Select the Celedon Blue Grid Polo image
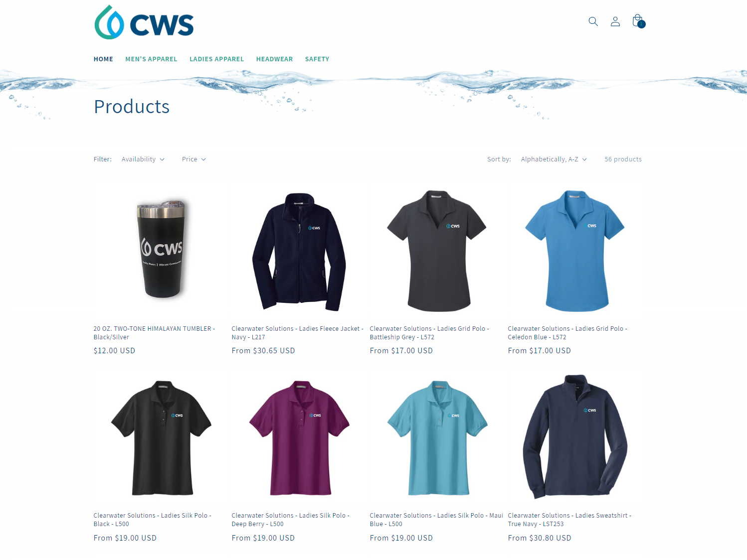The height and width of the screenshot is (560, 747). tap(575, 250)
